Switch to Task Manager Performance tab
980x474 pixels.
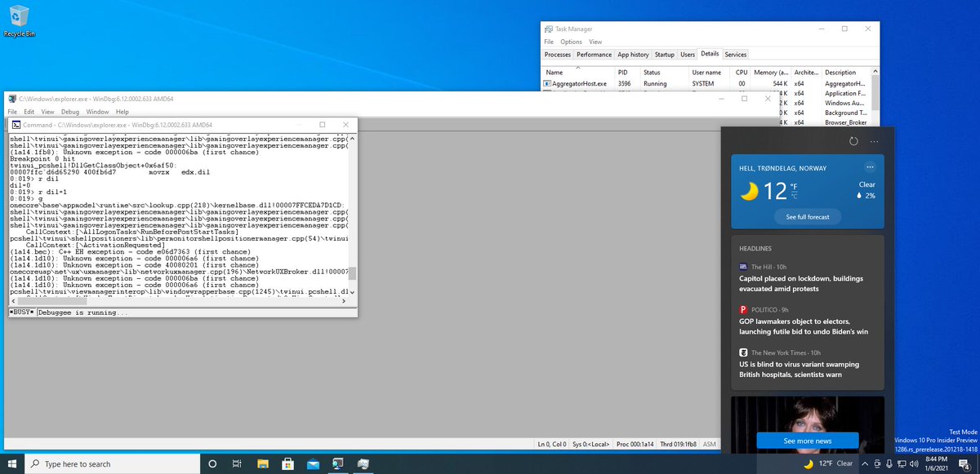[x=594, y=55]
